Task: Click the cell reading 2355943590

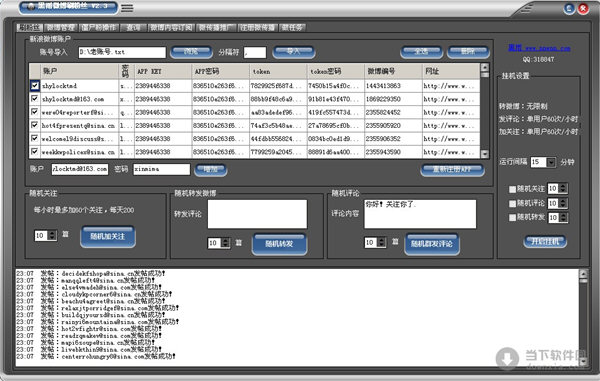Action: 393,152
